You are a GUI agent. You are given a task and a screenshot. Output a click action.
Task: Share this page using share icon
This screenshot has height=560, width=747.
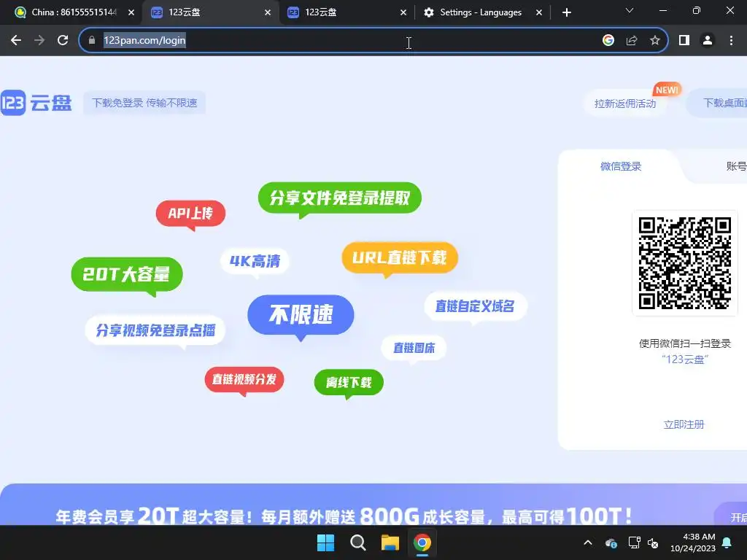(632, 41)
